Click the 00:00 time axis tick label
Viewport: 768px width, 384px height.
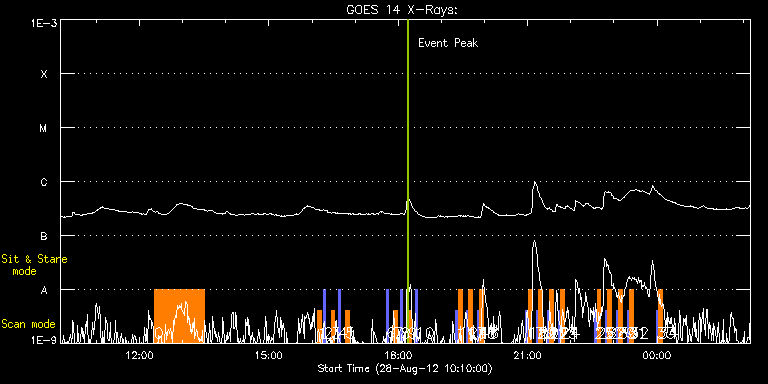(656, 355)
